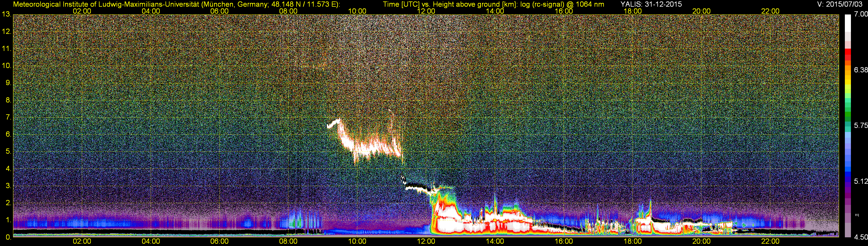Click the 02:00 label on the top time axis
The image size is (868, 246).
click(x=82, y=11)
